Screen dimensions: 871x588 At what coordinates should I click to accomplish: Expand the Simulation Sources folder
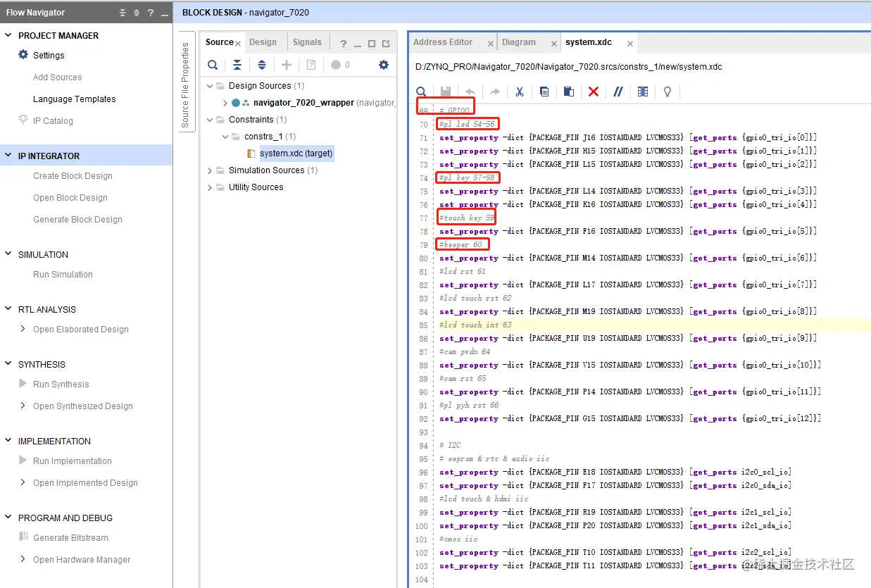point(210,170)
